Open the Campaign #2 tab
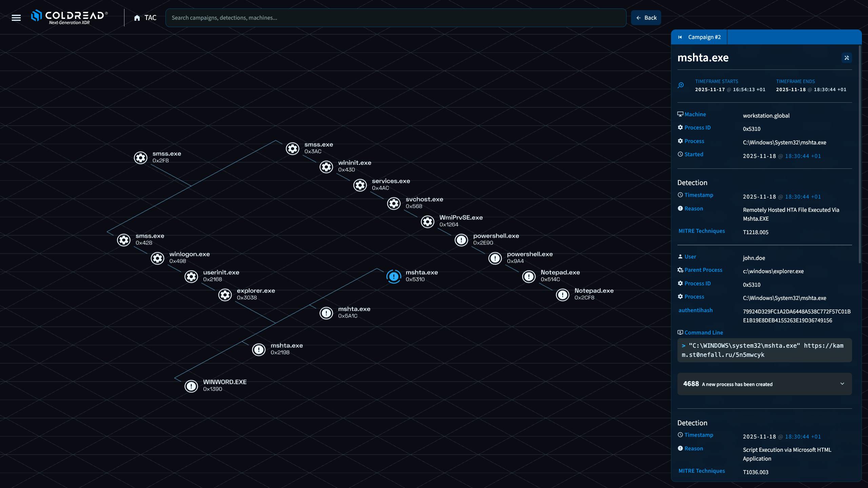The height and width of the screenshot is (488, 868). [x=704, y=37]
